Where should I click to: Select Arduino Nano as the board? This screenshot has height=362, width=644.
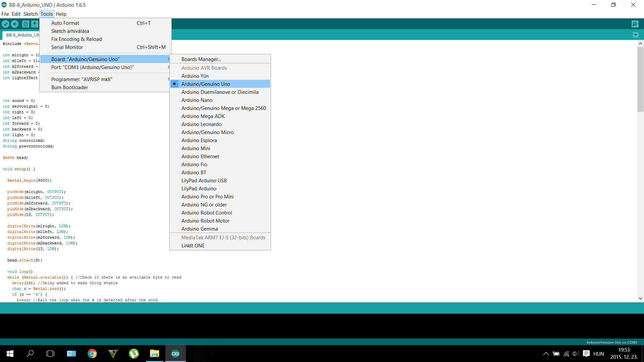197,100
